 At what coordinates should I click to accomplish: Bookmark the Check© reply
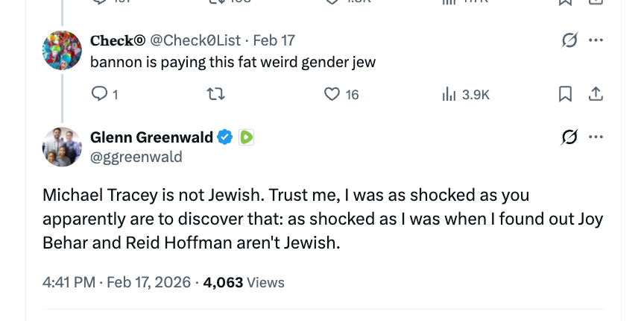(x=565, y=94)
